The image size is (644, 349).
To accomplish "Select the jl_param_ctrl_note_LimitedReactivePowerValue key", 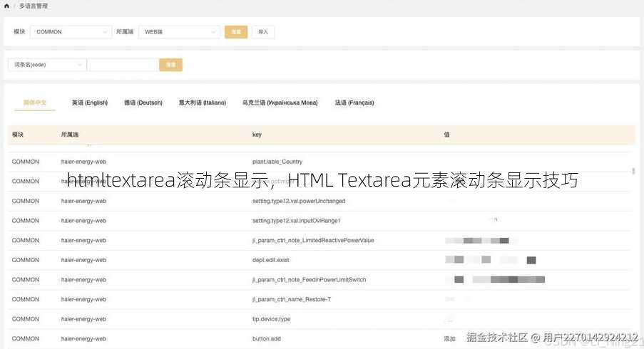I will [x=313, y=240].
